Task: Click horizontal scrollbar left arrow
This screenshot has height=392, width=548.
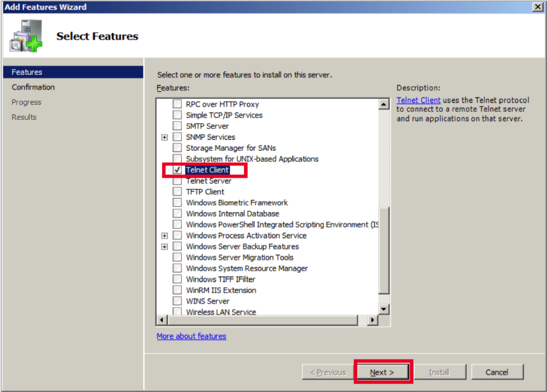Action: pyautogui.click(x=162, y=320)
